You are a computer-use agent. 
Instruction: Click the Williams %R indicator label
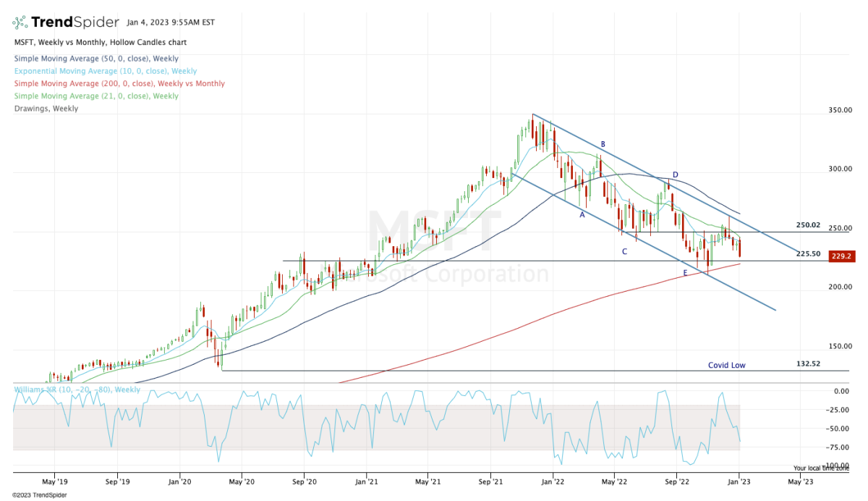tap(77, 390)
